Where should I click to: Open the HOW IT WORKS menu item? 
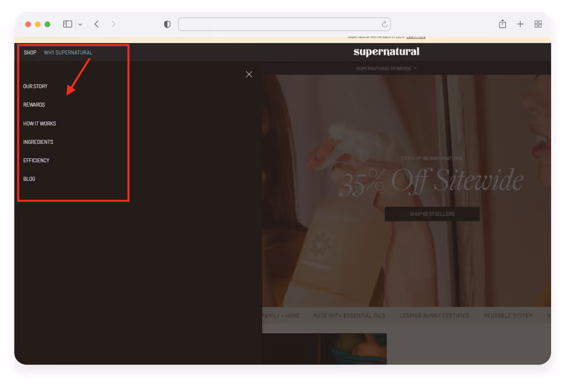tap(39, 124)
